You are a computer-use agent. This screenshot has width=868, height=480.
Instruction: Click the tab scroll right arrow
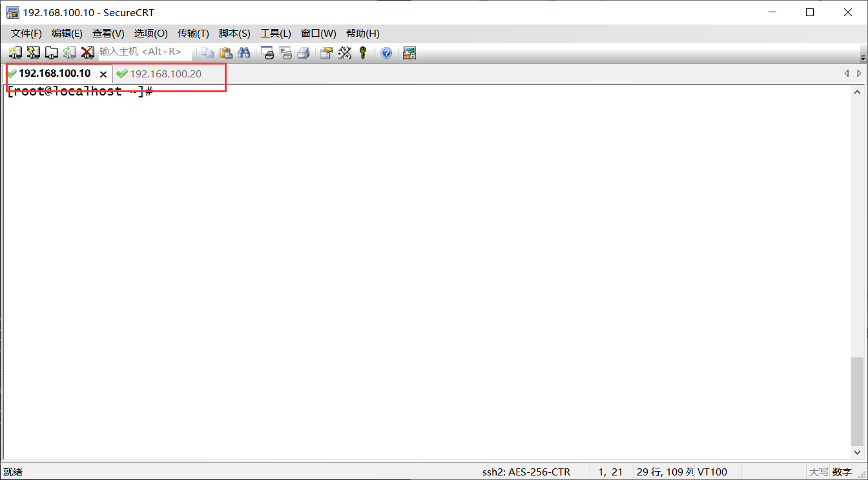pos(860,74)
